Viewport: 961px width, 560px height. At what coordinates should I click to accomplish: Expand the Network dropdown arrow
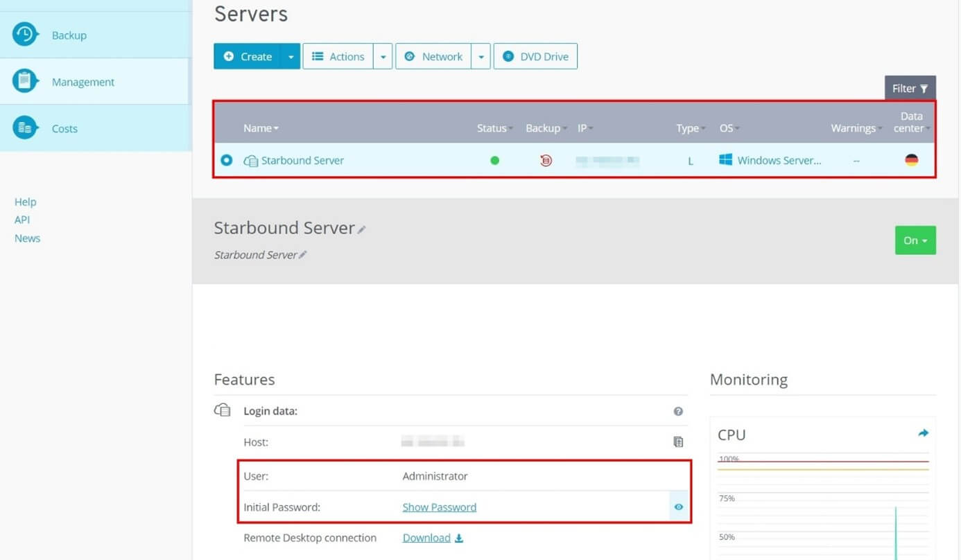pos(481,57)
